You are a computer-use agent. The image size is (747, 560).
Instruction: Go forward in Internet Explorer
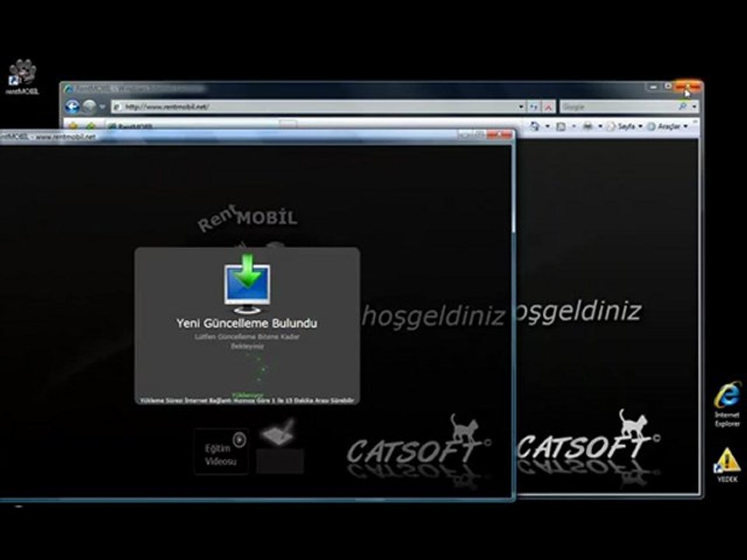click(89, 107)
